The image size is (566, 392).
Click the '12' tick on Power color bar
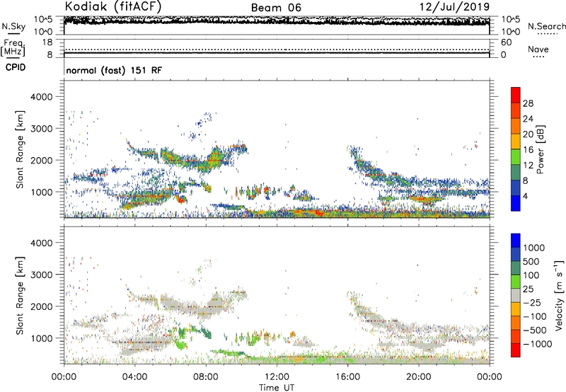tap(528, 165)
